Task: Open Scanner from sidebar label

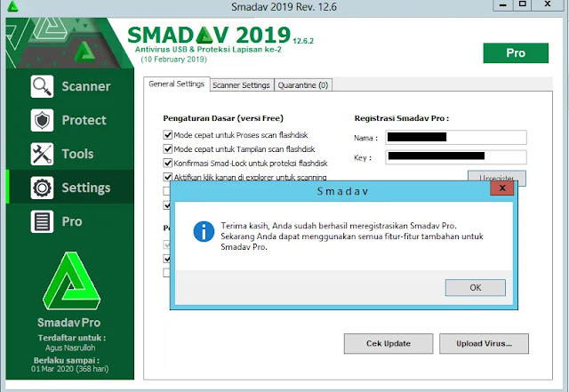Action: coord(86,86)
